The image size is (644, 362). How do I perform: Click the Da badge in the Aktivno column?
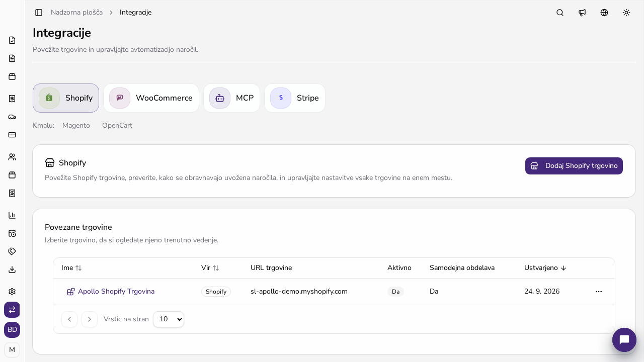pyautogui.click(x=395, y=292)
